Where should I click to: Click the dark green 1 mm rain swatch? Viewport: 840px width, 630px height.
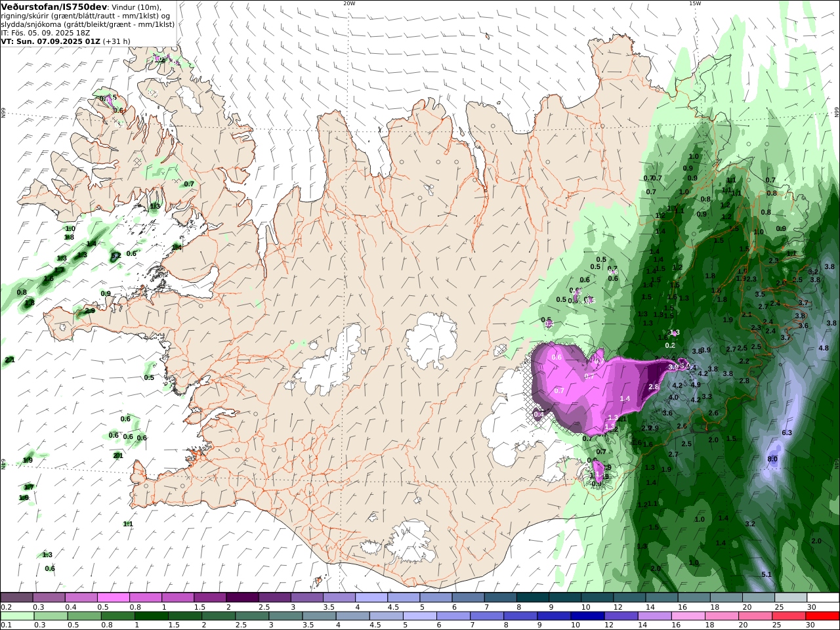pyautogui.click(x=152, y=616)
